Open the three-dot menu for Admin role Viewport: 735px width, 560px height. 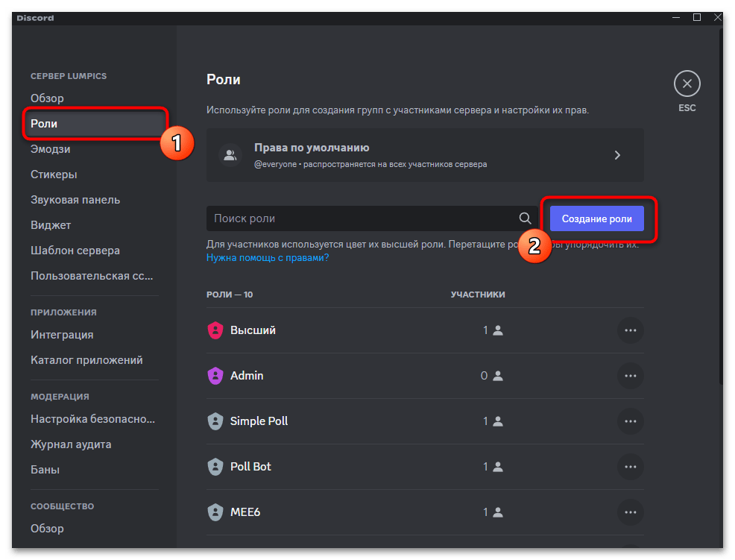pos(630,376)
